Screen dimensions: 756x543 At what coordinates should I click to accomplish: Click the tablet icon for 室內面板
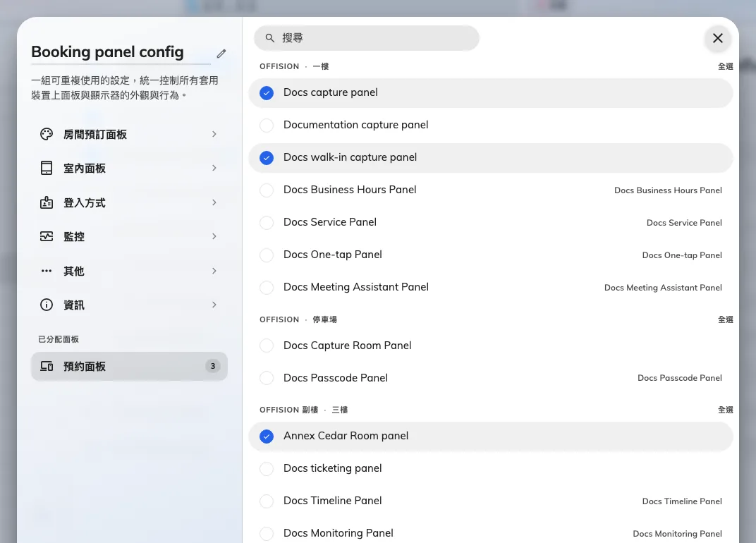47,168
